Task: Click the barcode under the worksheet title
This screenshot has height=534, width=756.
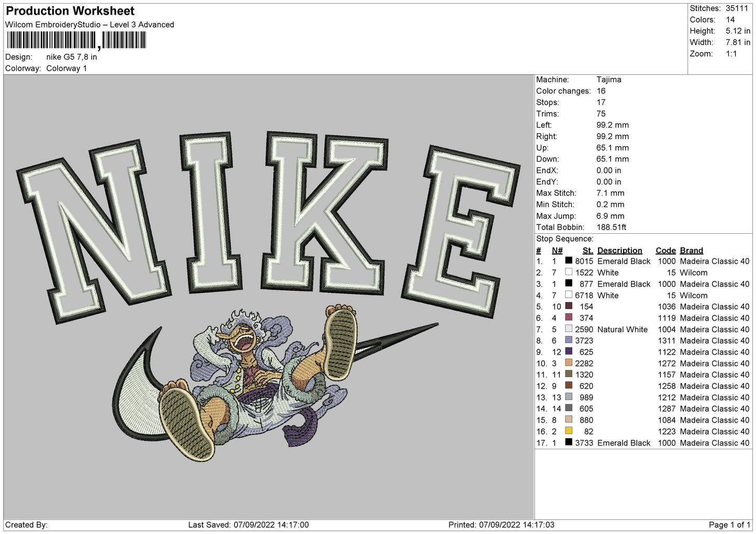Action: pyautogui.click(x=76, y=40)
